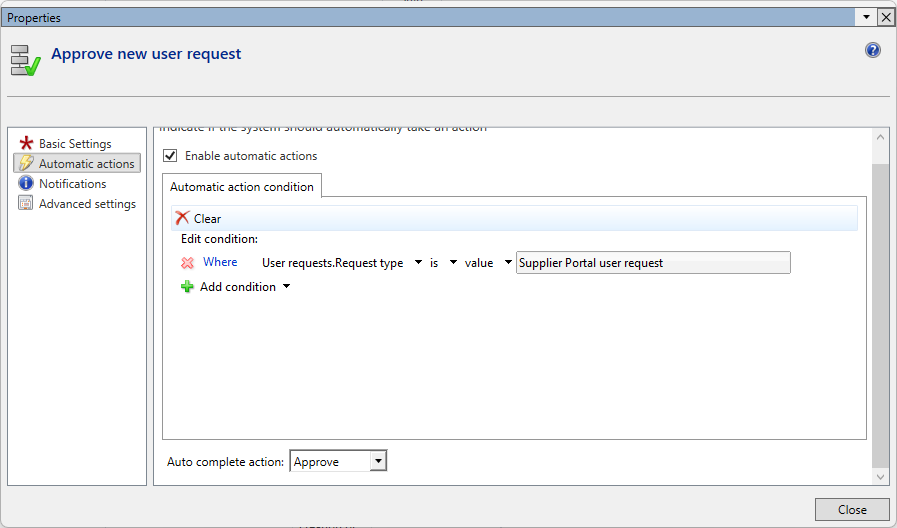Click the Add condition label
This screenshot has height=528, width=897.
pyautogui.click(x=238, y=287)
